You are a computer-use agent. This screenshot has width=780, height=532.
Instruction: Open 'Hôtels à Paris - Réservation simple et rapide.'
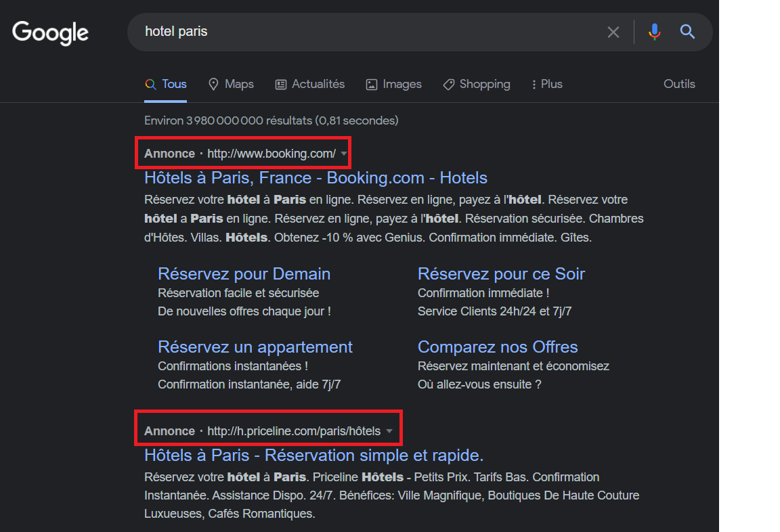click(x=313, y=456)
